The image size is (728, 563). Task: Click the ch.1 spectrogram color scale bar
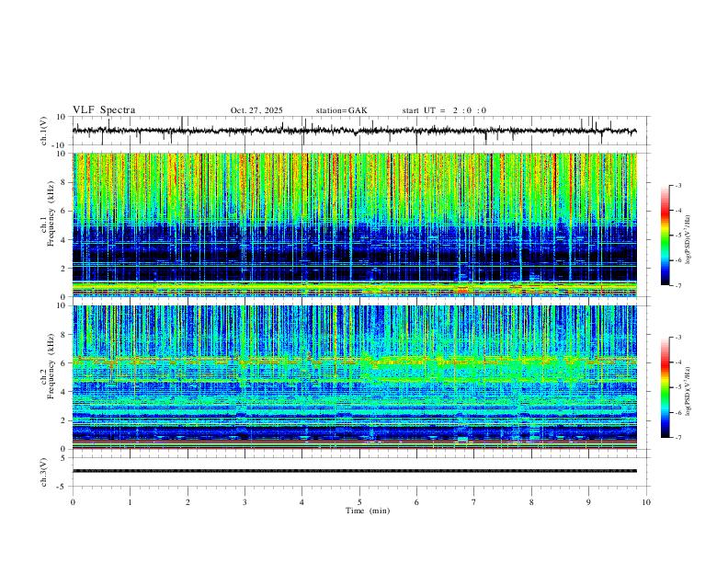click(665, 236)
